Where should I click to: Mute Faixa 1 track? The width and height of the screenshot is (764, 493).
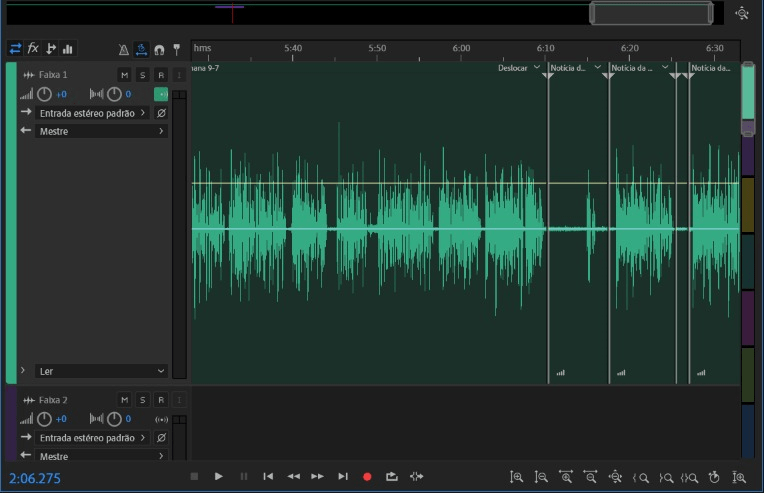tap(125, 75)
